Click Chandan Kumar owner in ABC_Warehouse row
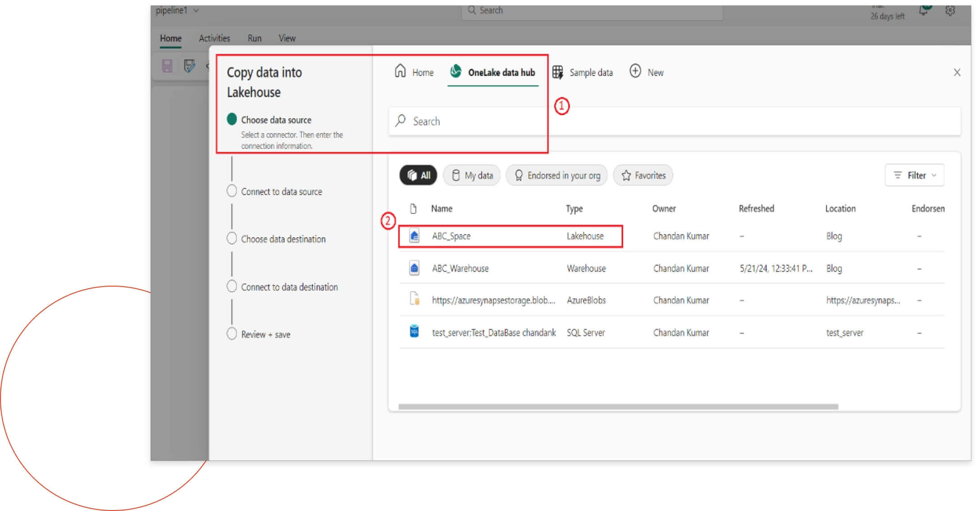 (x=681, y=269)
